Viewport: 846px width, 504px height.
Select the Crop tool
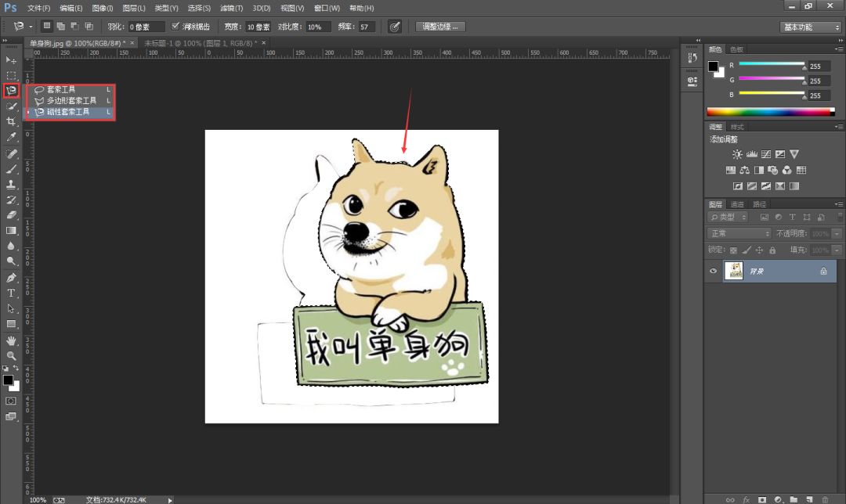click(11, 121)
